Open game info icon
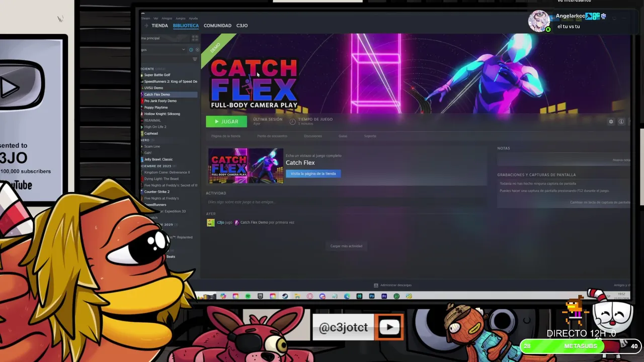 (621, 122)
